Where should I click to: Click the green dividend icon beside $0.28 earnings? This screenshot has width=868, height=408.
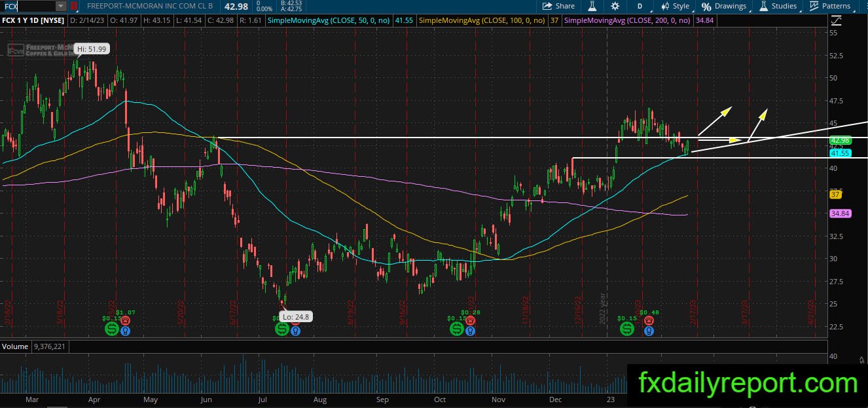(x=456, y=329)
